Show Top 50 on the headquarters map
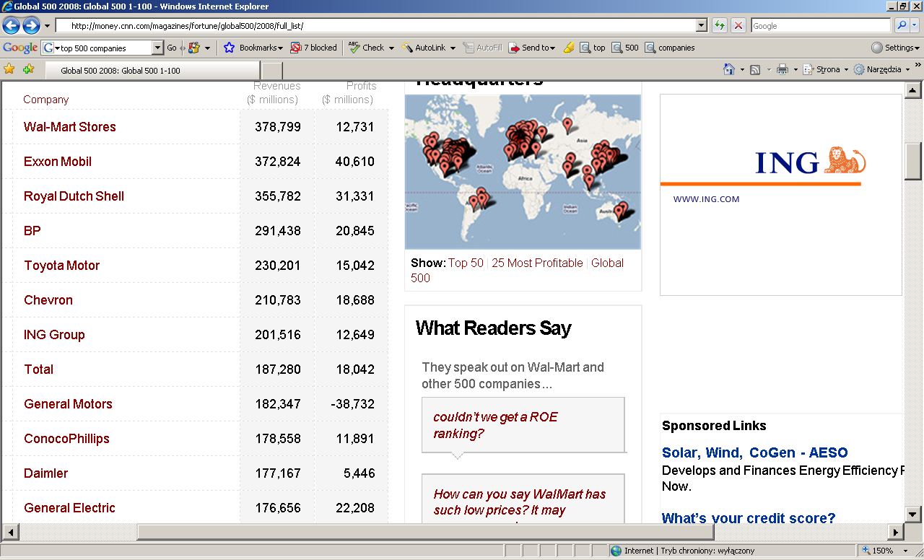This screenshot has width=924, height=560. pos(466,263)
